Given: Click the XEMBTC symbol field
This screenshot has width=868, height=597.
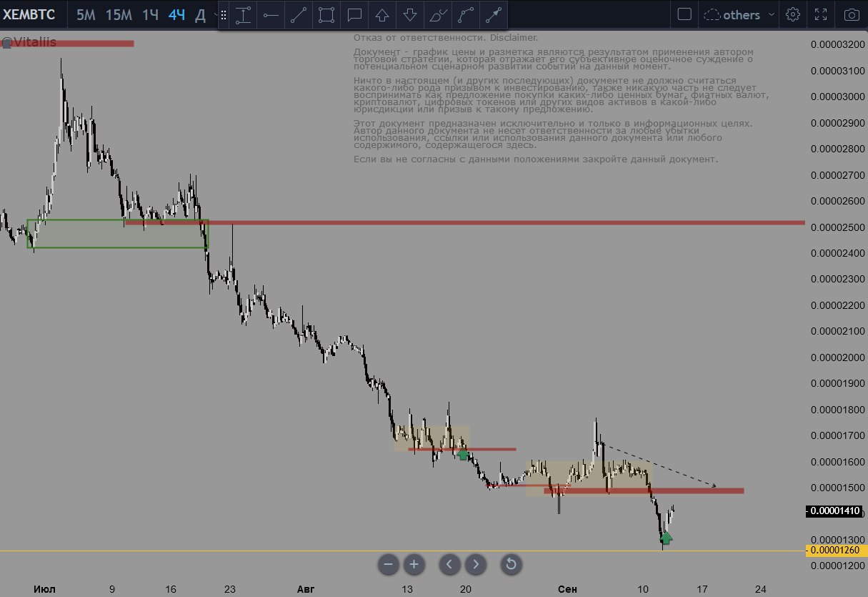Looking at the screenshot, I should pyautogui.click(x=30, y=14).
